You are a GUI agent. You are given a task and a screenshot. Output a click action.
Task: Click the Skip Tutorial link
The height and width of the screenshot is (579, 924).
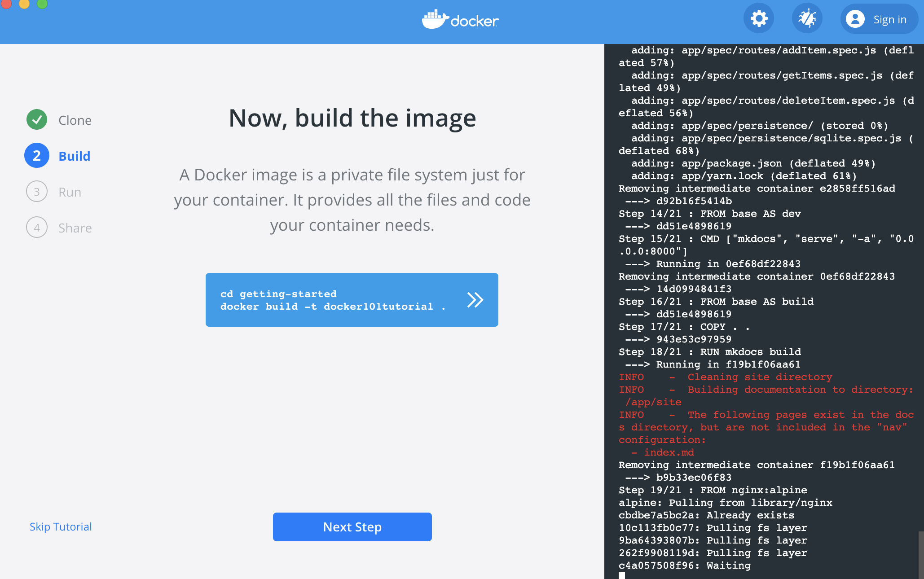click(x=61, y=526)
